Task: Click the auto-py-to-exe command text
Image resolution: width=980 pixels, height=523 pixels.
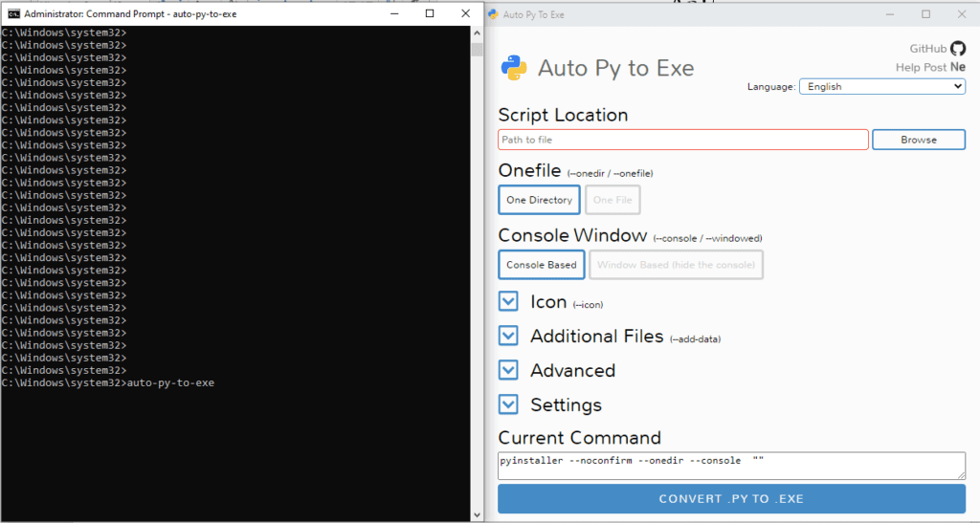Action: 170,382
